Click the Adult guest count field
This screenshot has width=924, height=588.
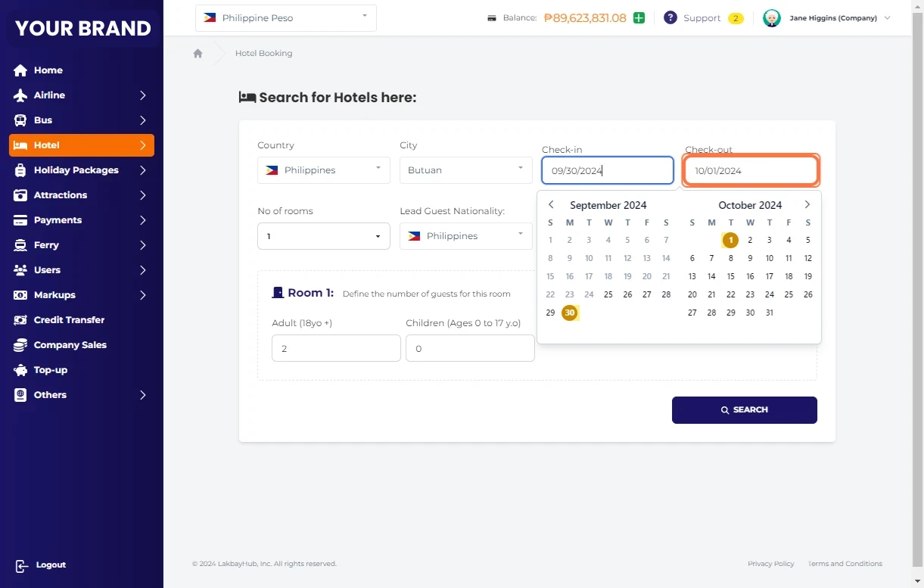[x=336, y=349]
